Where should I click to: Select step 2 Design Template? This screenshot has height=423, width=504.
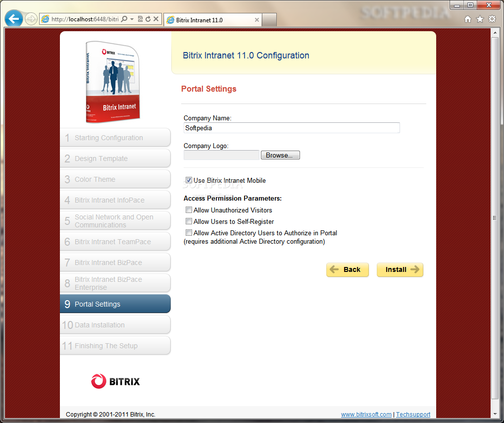[115, 159]
